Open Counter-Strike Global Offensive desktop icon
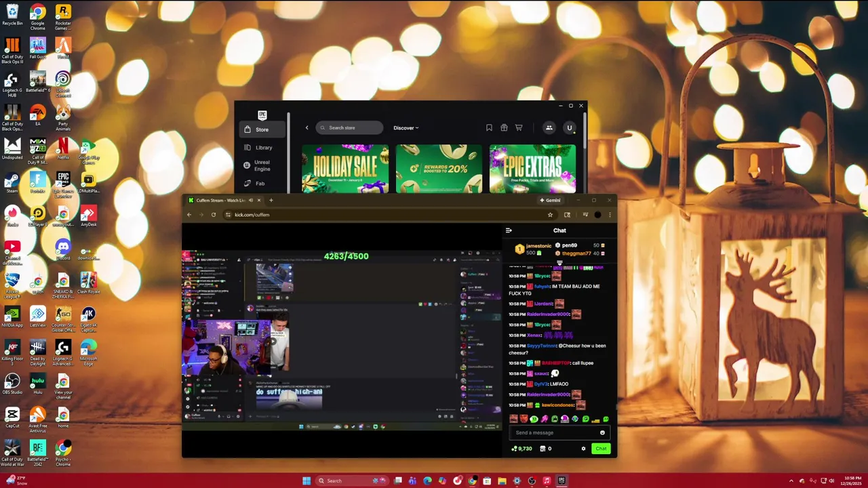The width and height of the screenshot is (868, 488). pos(63,320)
